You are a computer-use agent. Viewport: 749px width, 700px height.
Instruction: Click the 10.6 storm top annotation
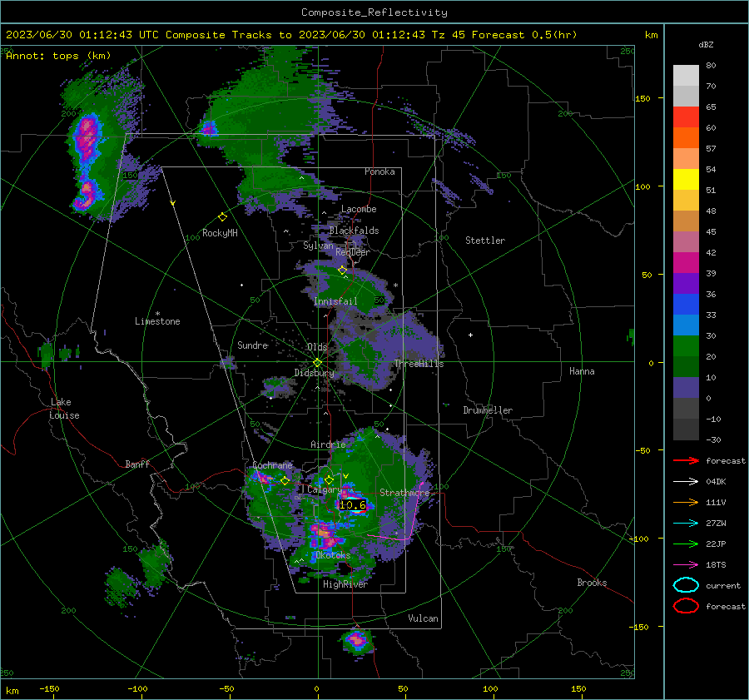click(353, 505)
